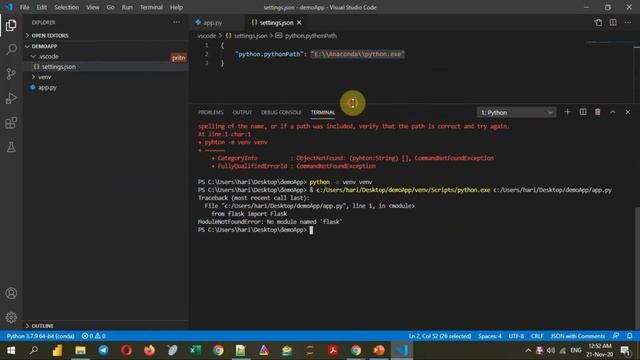This screenshot has height=360, width=640.
Task: Switch to the Output panel tab
Action: 242,112
